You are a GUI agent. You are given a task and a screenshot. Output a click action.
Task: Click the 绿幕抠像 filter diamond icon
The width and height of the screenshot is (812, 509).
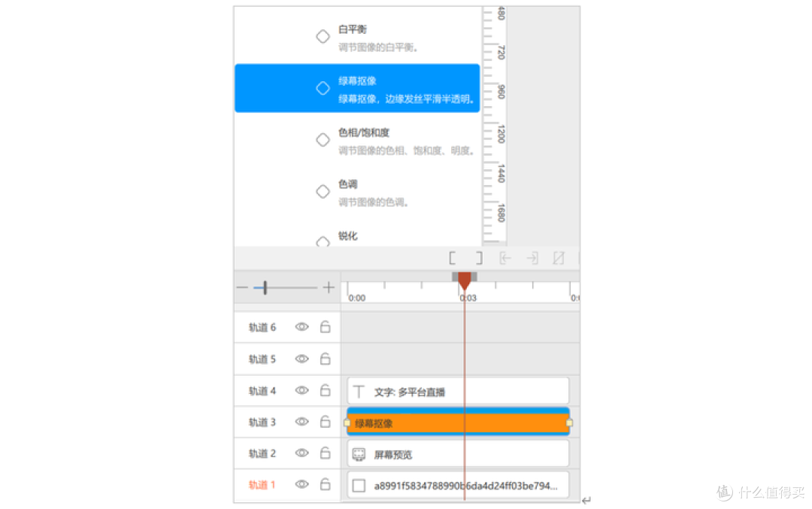323,88
